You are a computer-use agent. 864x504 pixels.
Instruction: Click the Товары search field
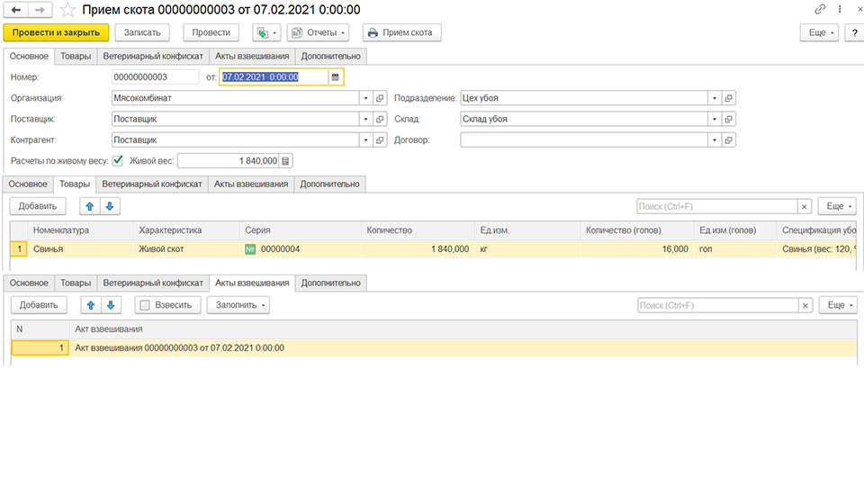pyautogui.click(x=717, y=207)
